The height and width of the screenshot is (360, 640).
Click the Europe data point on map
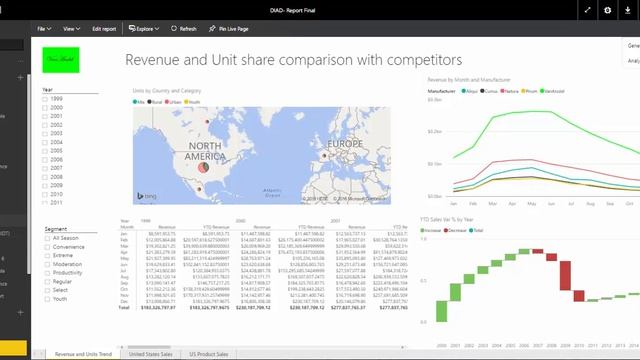(x=324, y=156)
